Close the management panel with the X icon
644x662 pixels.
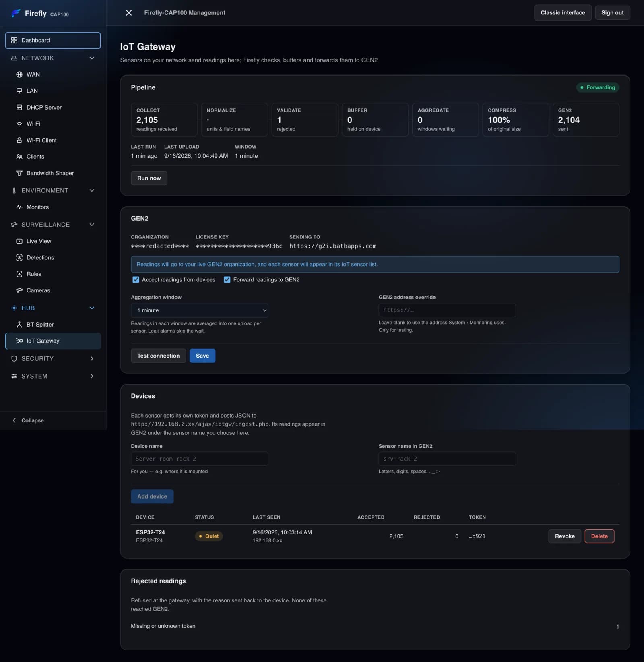[x=129, y=13]
